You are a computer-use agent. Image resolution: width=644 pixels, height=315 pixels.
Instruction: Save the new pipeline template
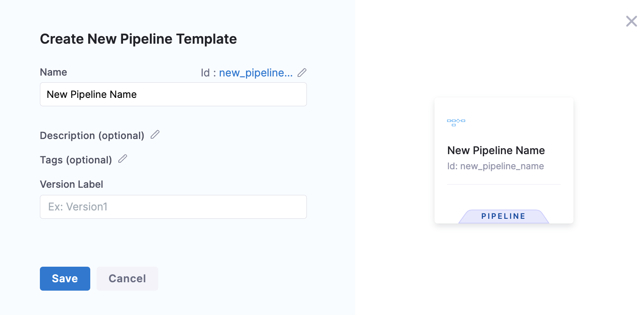(65, 278)
